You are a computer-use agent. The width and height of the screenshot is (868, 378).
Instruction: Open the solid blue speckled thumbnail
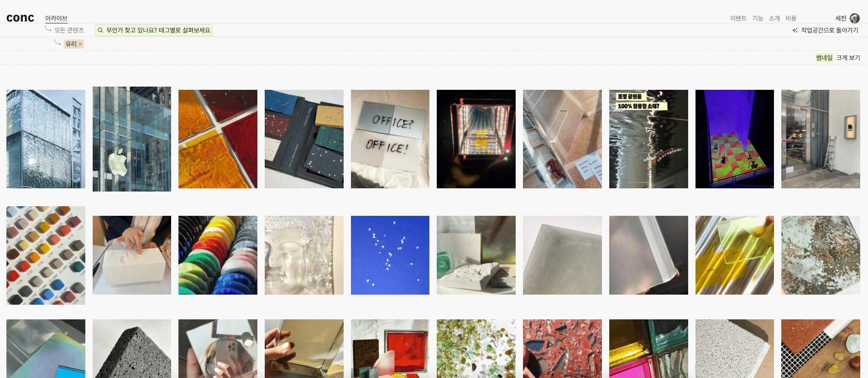click(x=390, y=255)
